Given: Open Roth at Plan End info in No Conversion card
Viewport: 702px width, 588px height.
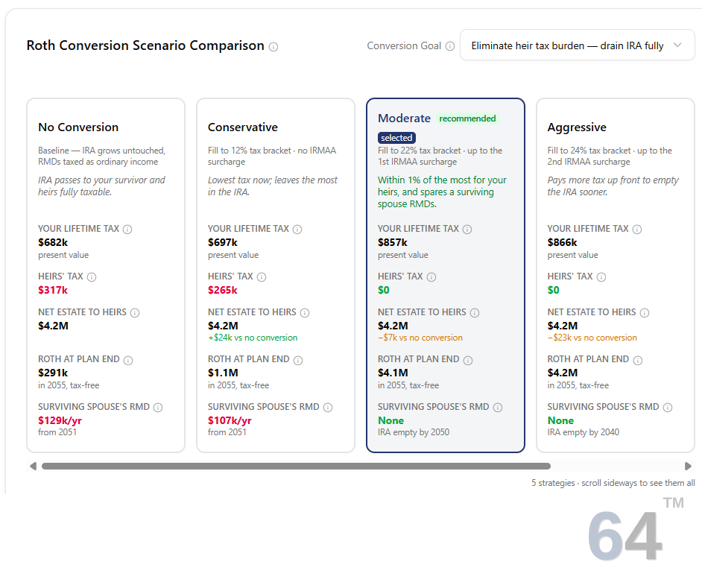Looking at the screenshot, I should (128, 360).
